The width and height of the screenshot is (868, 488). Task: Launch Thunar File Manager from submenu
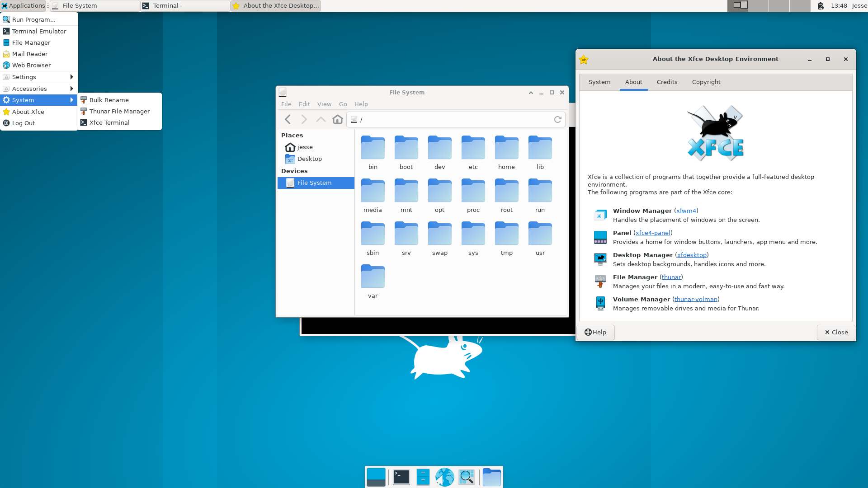coord(120,111)
